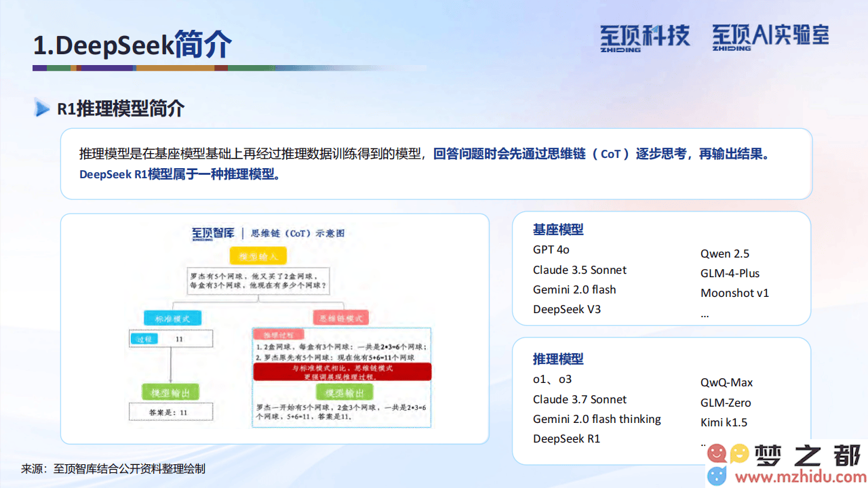Screen dimensions: 868x488
Task: Click the yellow 模型输入 box
Action: (258, 256)
